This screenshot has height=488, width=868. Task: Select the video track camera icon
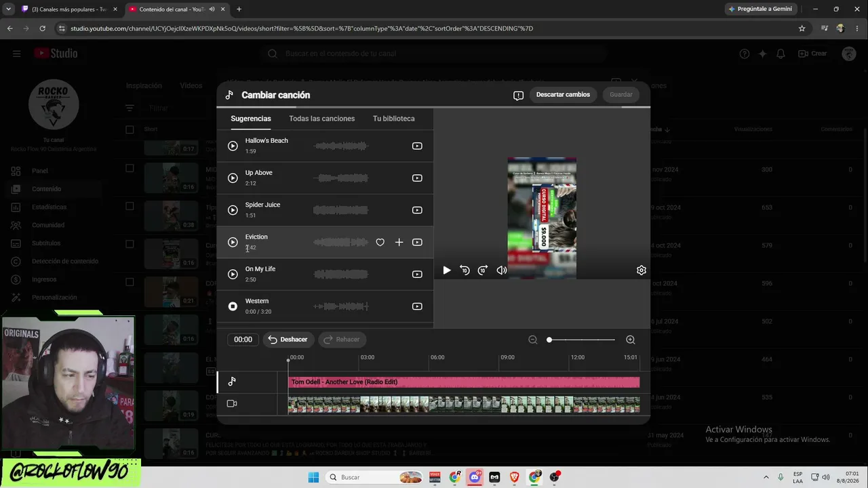[x=232, y=404]
